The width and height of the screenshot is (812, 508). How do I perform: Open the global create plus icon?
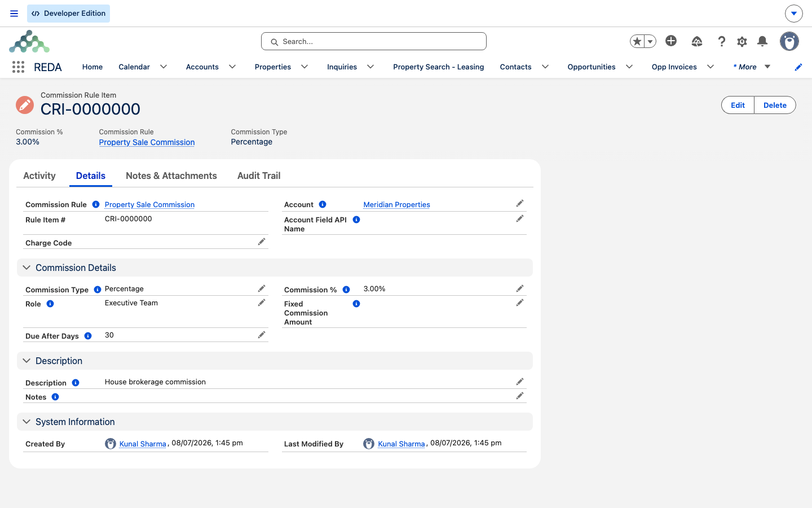(x=671, y=41)
